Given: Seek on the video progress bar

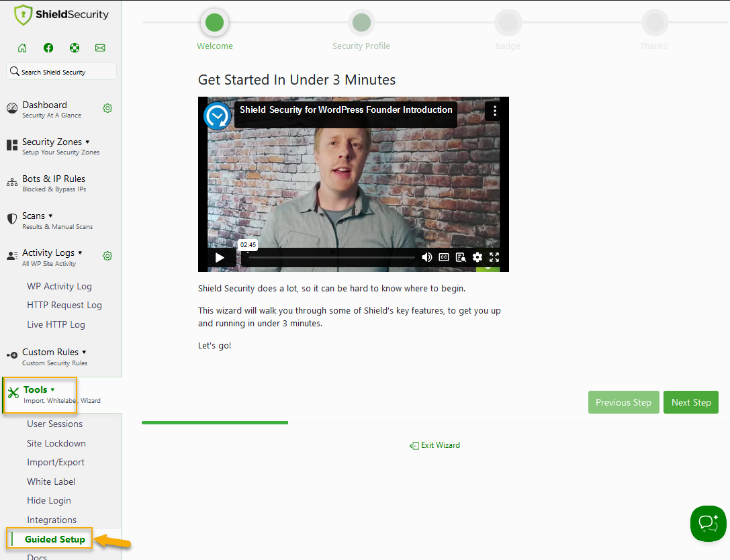Looking at the screenshot, I should [x=332, y=257].
